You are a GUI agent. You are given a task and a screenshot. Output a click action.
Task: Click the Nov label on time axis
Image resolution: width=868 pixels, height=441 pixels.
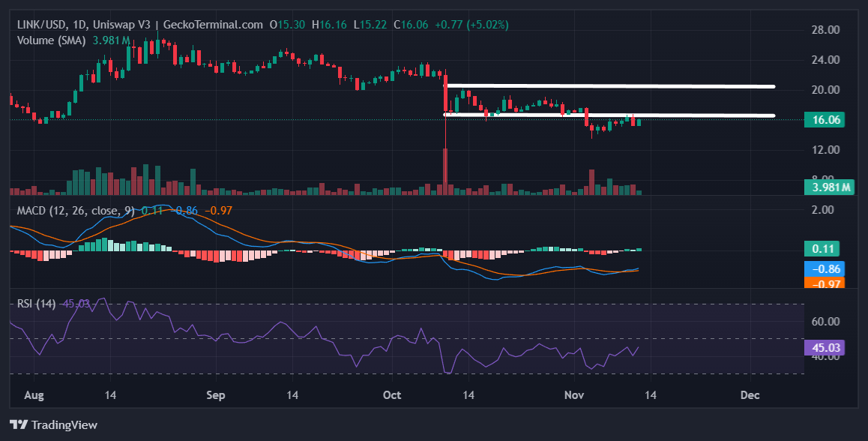pyautogui.click(x=574, y=395)
